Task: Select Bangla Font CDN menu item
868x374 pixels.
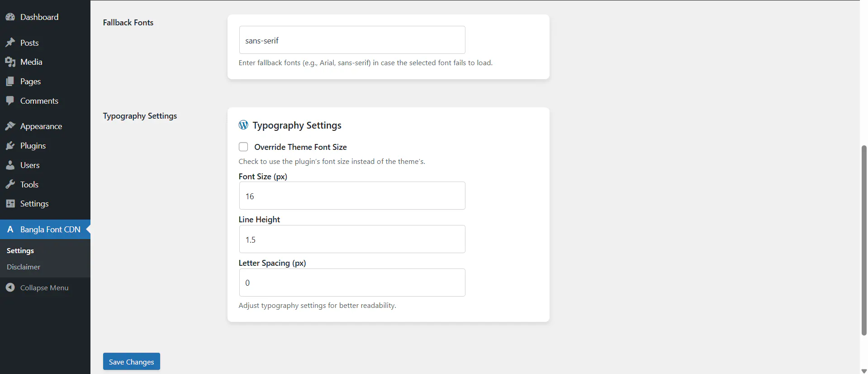Action: click(45, 230)
